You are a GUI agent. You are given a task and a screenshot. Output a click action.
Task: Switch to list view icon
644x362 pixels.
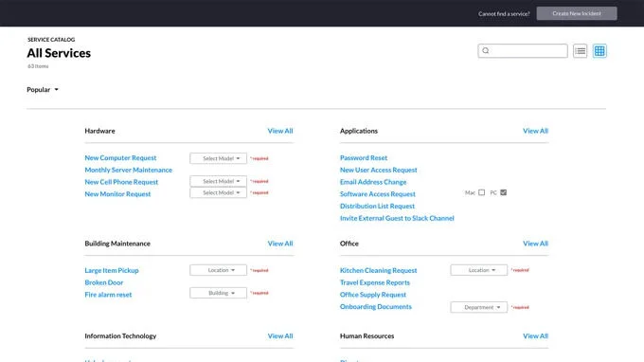(580, 51)
